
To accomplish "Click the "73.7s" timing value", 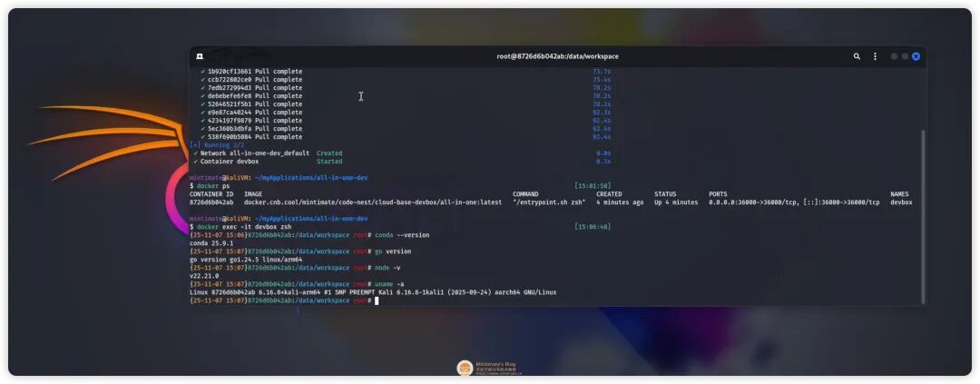I will 602,72.
